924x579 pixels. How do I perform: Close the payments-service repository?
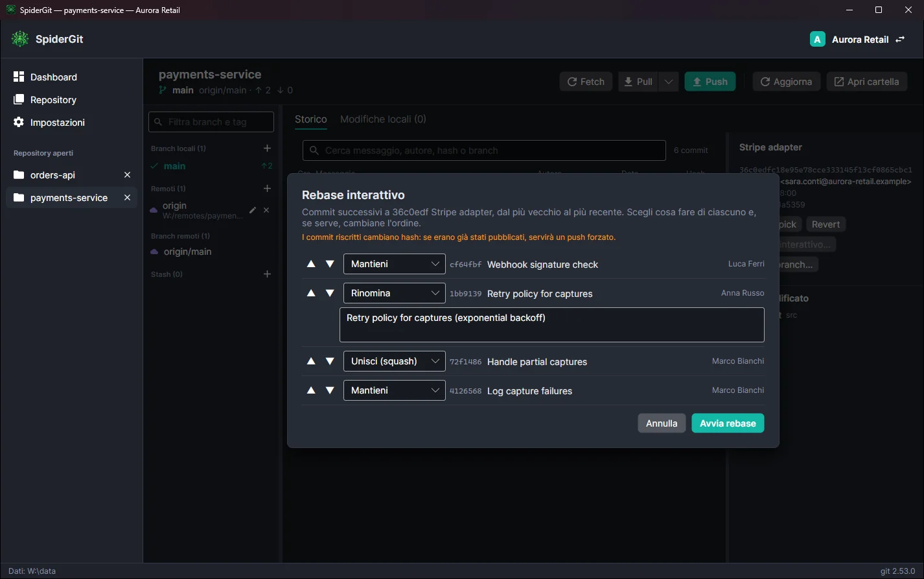click(x=127, y=198)
